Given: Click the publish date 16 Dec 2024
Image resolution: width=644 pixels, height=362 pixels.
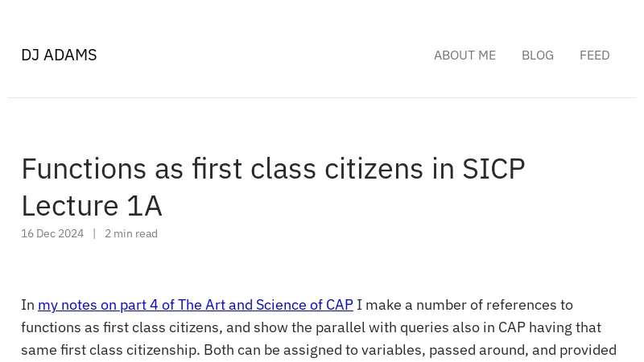Looking at the screenshot, I should click(52, 233).
